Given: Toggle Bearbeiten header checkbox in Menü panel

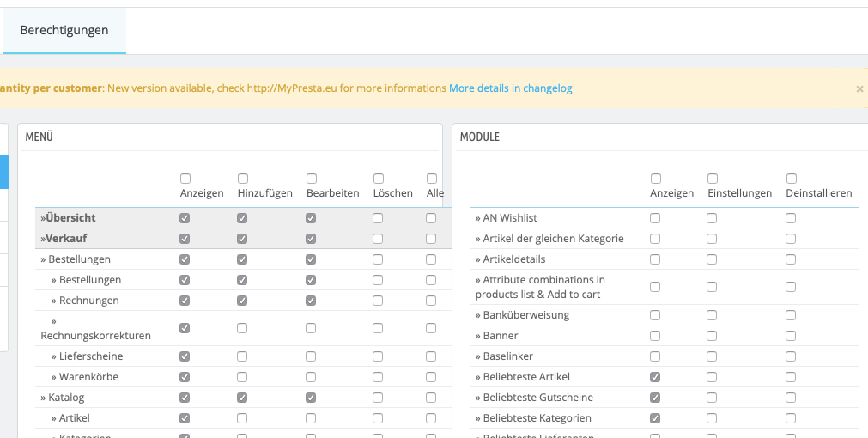Looking at the screenshot, I should pyautogui.click(x=312, y=179).
